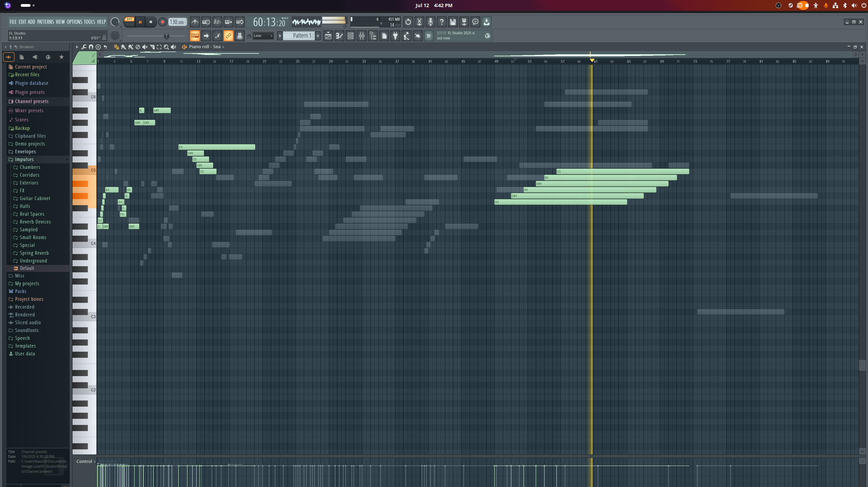Select the Paint brush tool
The image size is (868, 487).
[x=123, y=47]
